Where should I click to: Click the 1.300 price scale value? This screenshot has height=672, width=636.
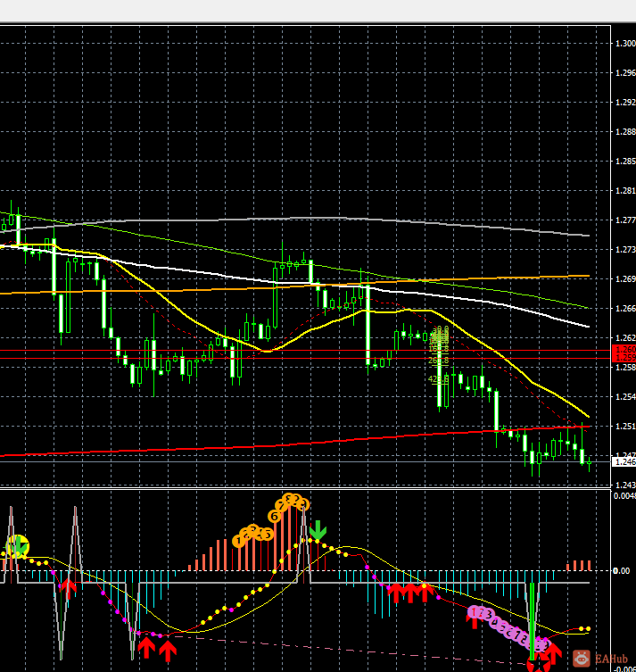coord(625,44)
